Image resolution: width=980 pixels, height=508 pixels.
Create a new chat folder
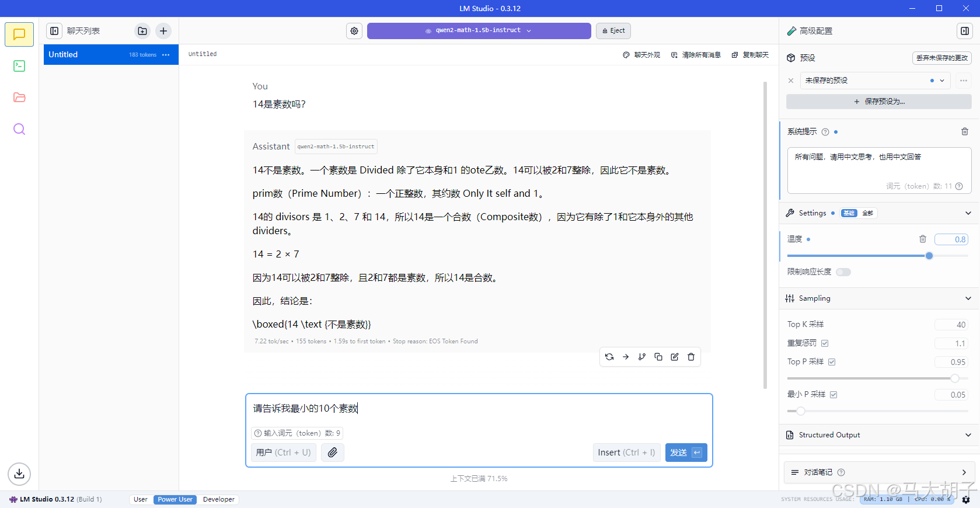pyautogui.click(x=142, y=31)
